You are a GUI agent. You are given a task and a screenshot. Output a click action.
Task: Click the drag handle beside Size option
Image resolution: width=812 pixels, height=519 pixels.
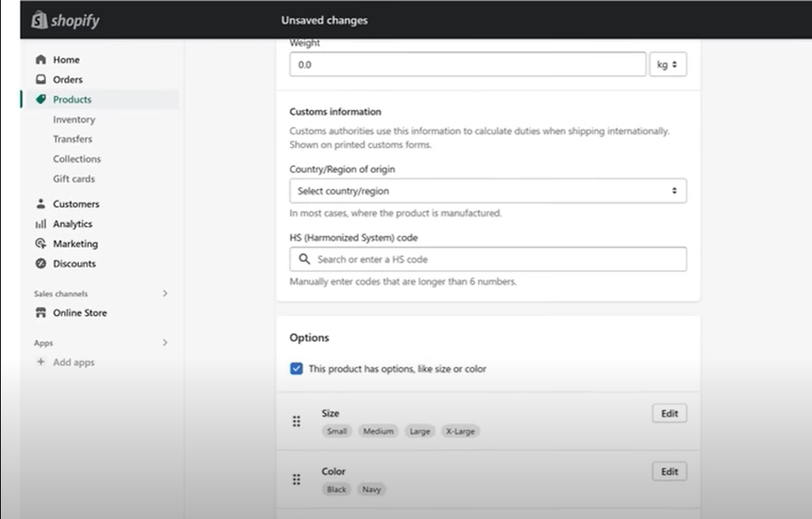click(297, 422)
